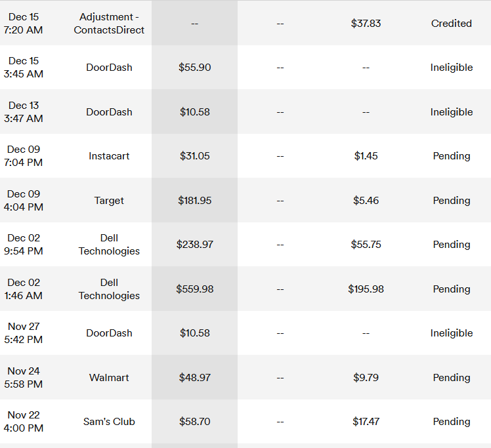
Task: Open the Target store entry
Action: [x=109, y=200]
